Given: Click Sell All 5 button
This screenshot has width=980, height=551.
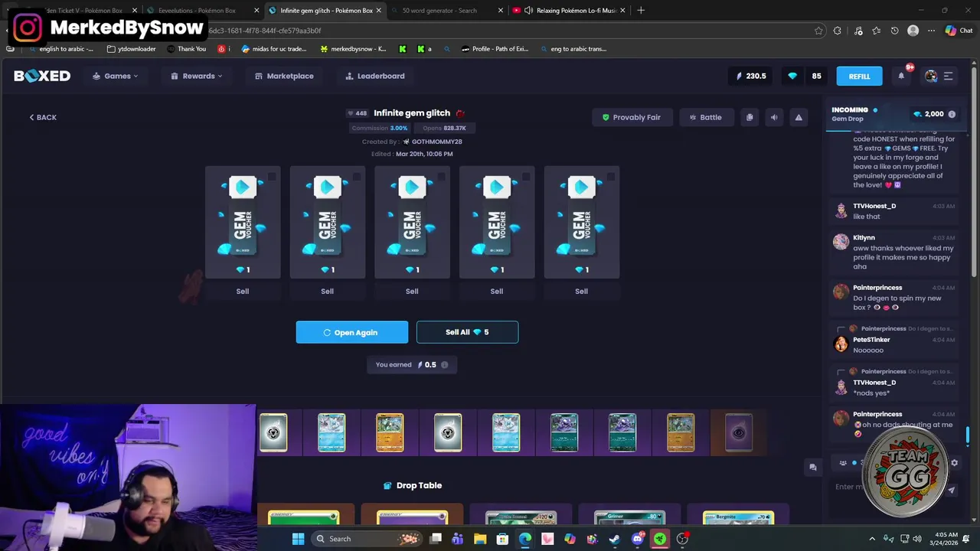Looking at the screenshot, I should pos(467,332).
